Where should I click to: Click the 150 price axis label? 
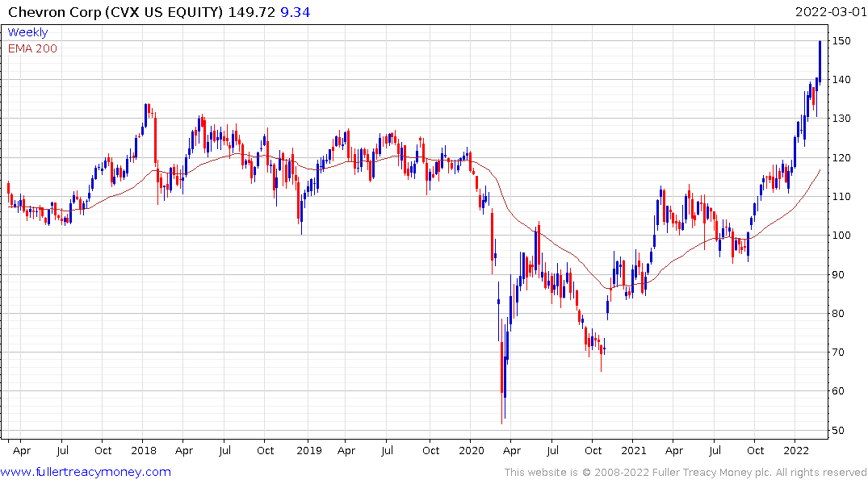click(x=841, y=40)
